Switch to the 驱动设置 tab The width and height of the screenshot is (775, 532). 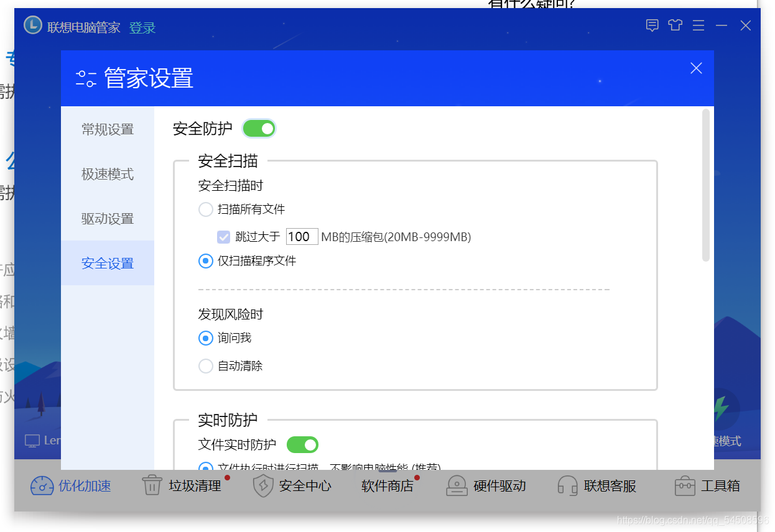(x=108, y=219)
